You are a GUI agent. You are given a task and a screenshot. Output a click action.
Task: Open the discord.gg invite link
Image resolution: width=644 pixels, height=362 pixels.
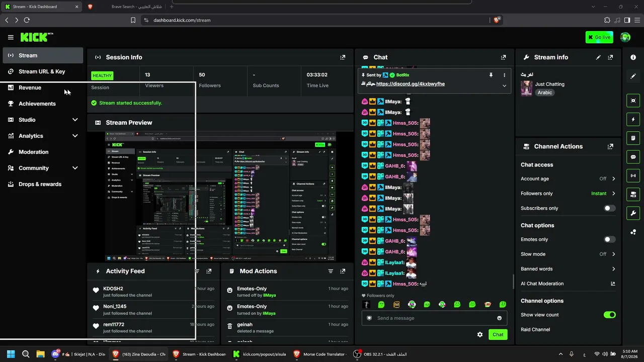tap(411, 84)
